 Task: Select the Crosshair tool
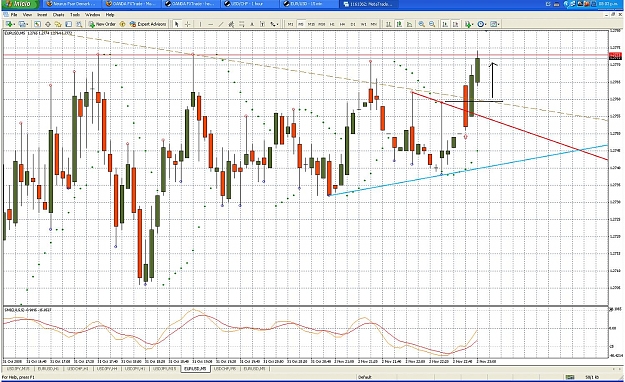click(x=187, y=24)
